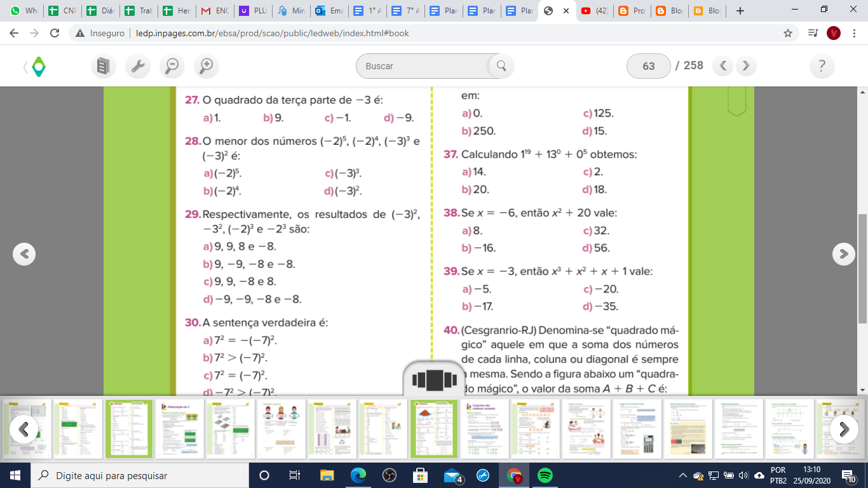This screenshot has width=868, height=488.
Task: Open the media control icon in toolbar
Action: [x=812, y=33]
